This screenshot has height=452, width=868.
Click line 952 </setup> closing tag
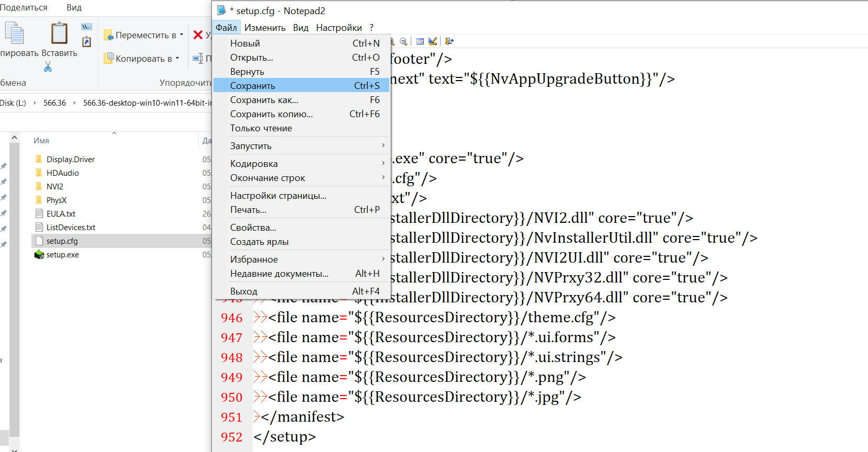coord(285,436)
